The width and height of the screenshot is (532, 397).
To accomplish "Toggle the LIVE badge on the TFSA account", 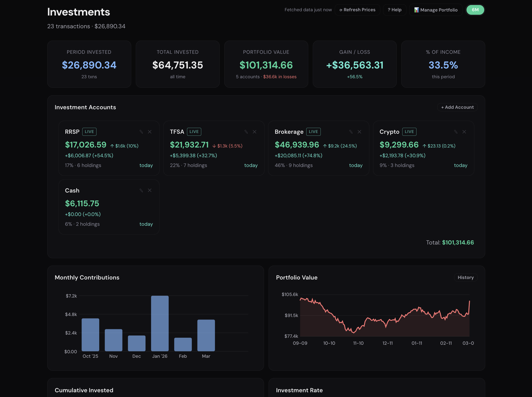I will coord(194,132).
